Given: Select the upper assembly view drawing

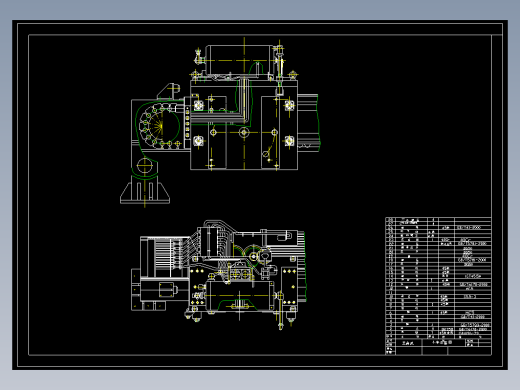Looking at the screenshot, I should click(219, 122).
